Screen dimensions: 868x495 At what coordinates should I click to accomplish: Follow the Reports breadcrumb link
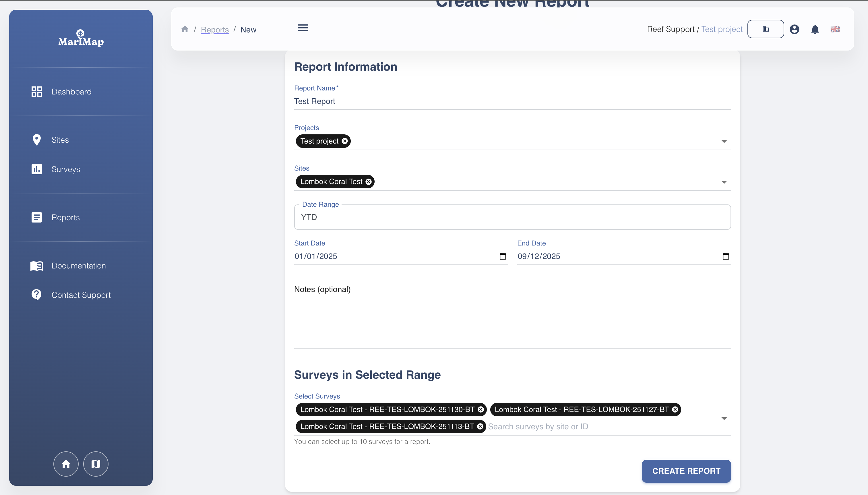(x=214, y=30)
